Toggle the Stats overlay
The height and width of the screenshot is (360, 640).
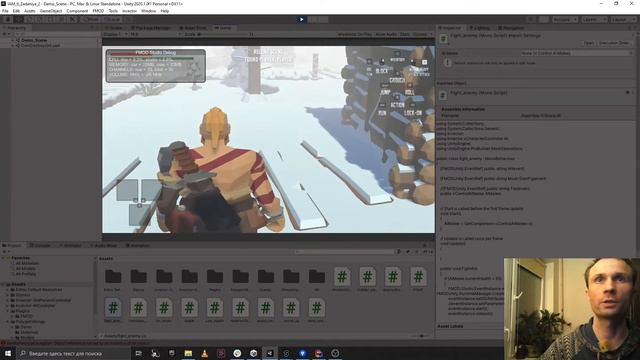[x=404, y=34]
